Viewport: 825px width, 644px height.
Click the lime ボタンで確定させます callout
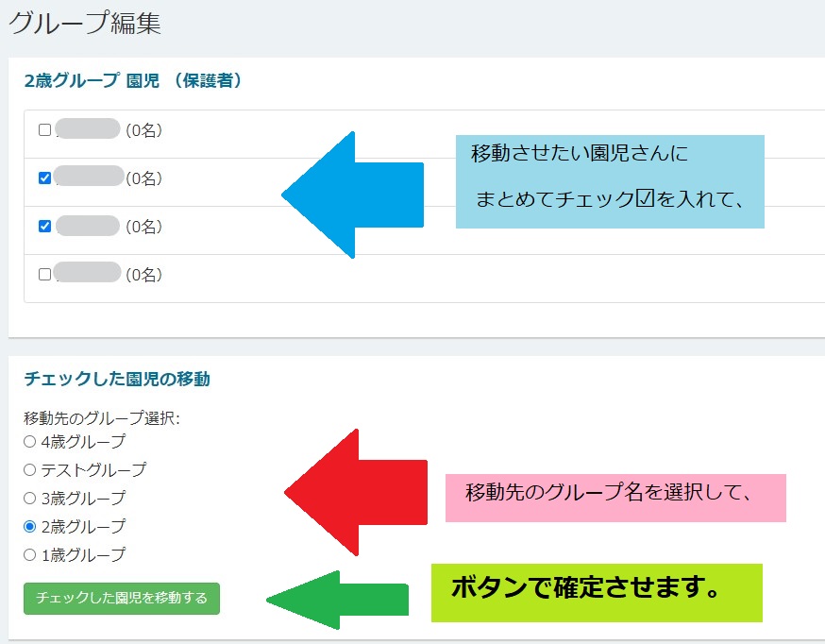tap(596, 592)
